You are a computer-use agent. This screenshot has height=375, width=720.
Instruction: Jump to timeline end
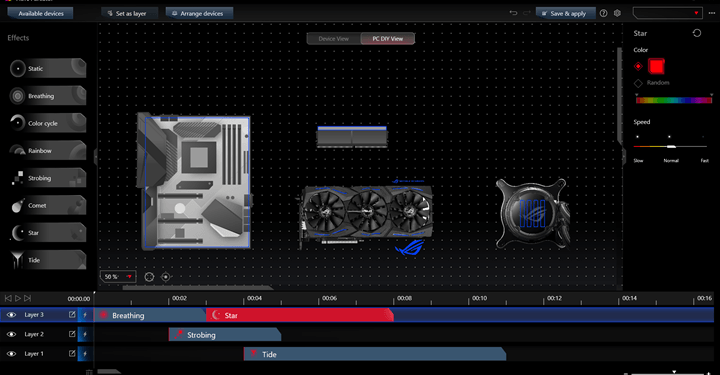pyautogui.click(x=28, y=298)
